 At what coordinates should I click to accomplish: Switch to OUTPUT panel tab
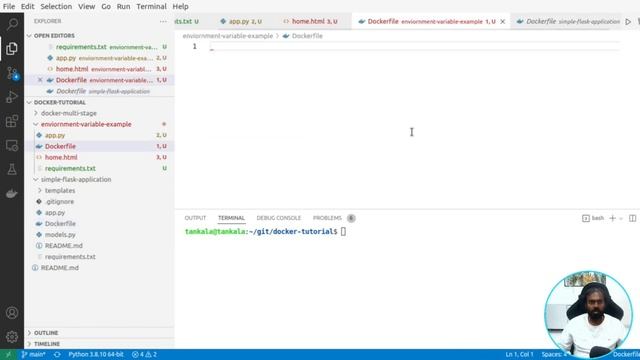[x=195, y=218]
